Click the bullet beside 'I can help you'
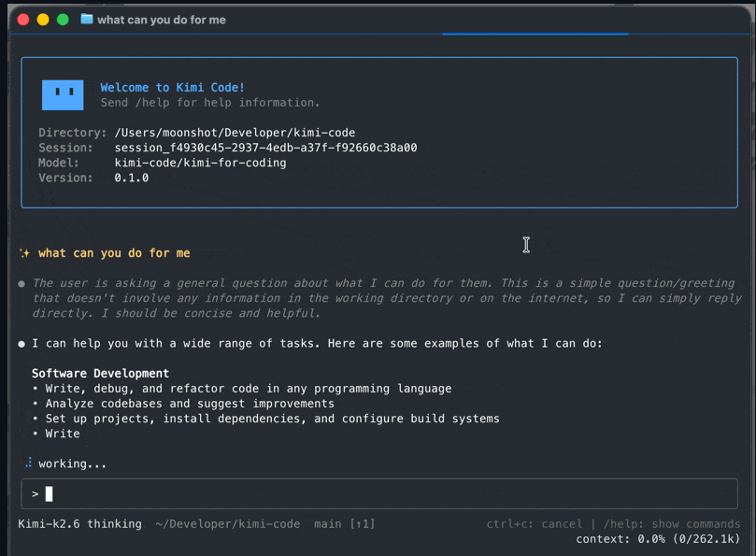 pos(21,344)
